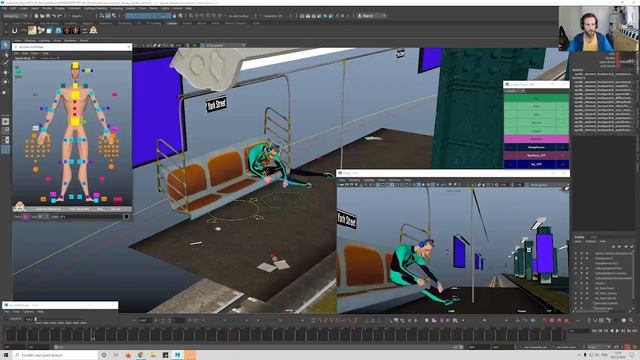Viewport: 640px width, 360px height.
Task: Open the Create menu in Maya menu bar
Action: (24, 8)
